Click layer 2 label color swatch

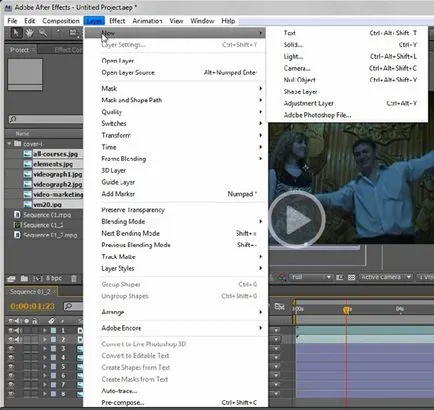point(53,339)
